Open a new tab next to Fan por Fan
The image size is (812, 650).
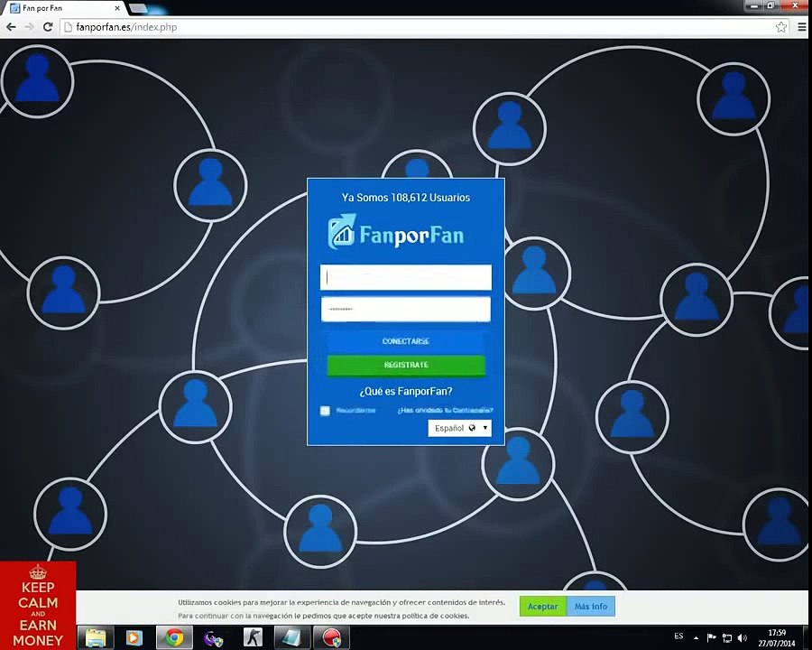pyautogui.click(x=138, y=8)
